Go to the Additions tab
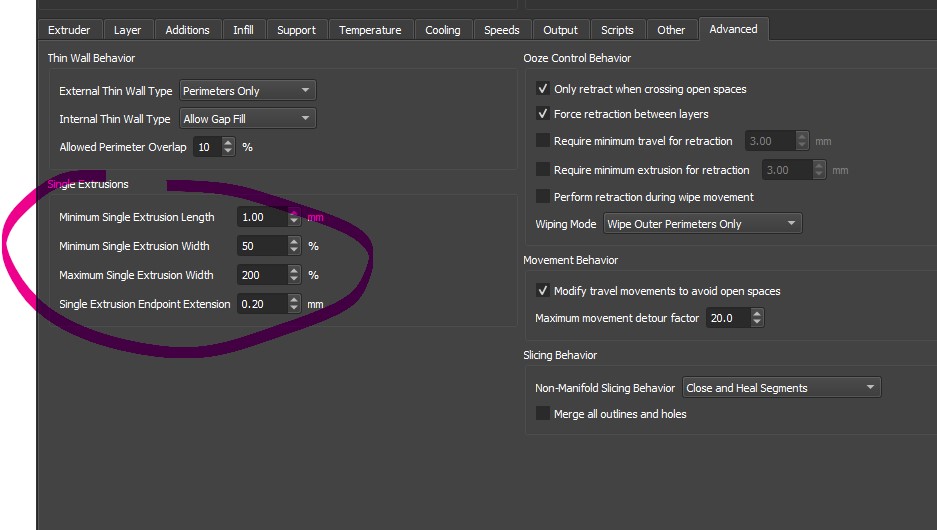Screen dimensions: 937x530 point(187,30)
